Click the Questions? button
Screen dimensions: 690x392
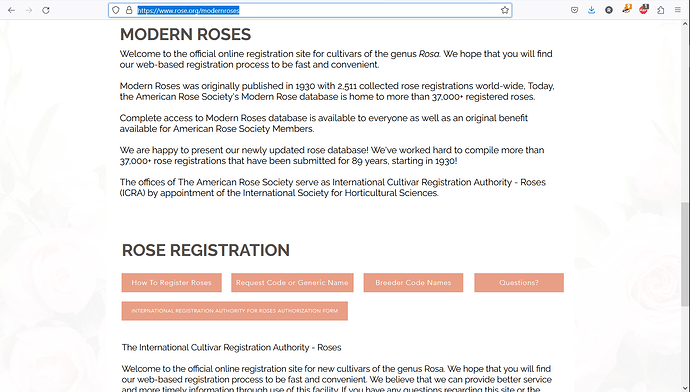click(519, 282)
